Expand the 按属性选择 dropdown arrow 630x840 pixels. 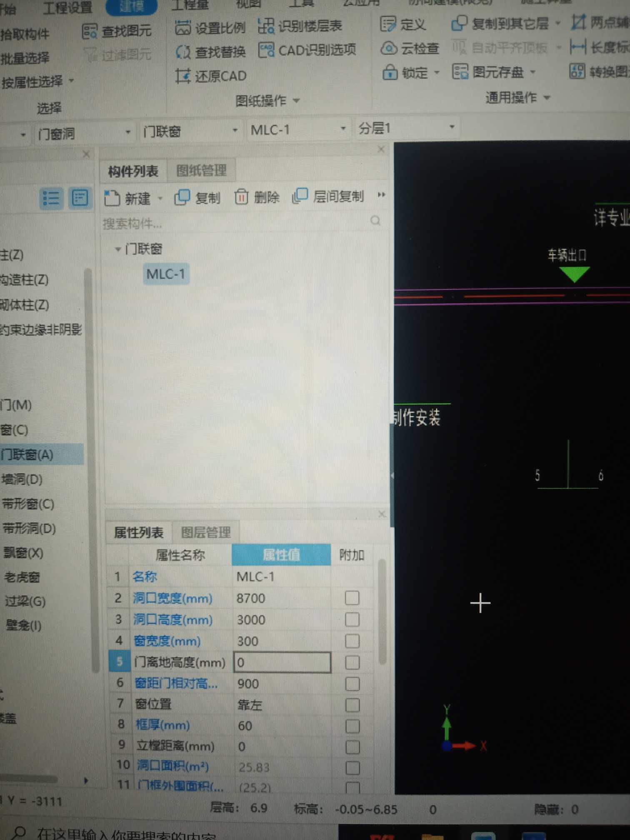point(71,80)
